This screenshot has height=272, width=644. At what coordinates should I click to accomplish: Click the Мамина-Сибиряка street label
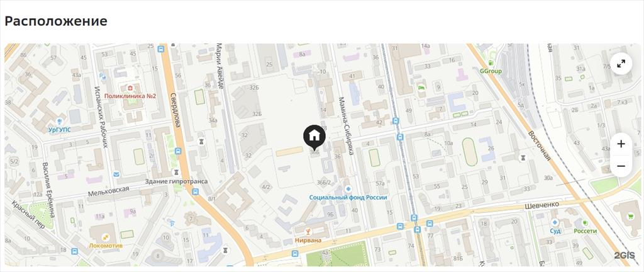point(346,126)
